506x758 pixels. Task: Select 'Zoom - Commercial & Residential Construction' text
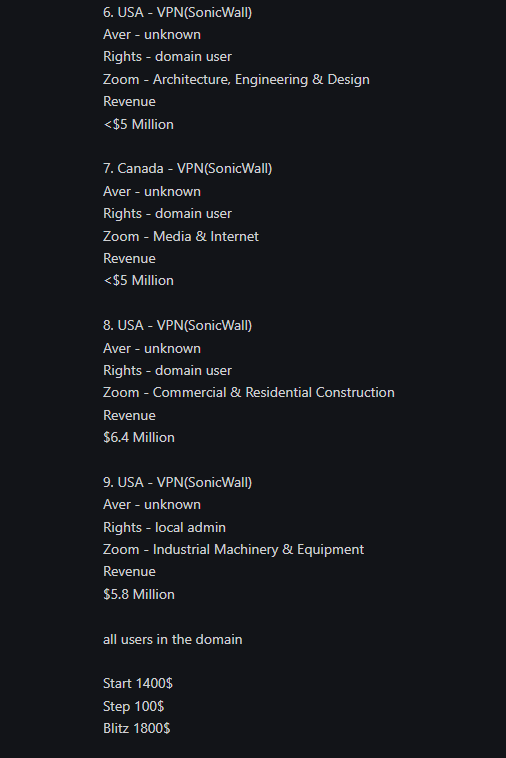pyautogui.click(x=249, y=393)
